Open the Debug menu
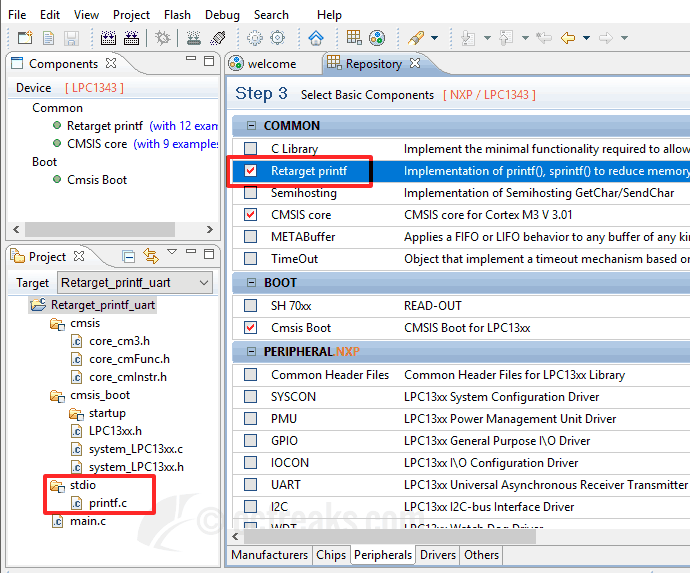The image size is (690, 573). point(222,15)
